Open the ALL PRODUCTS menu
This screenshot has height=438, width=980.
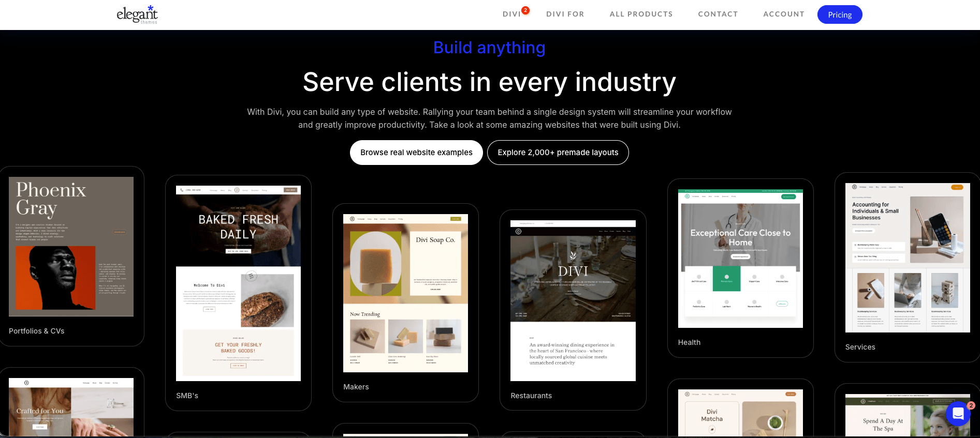tap(641, 14)
